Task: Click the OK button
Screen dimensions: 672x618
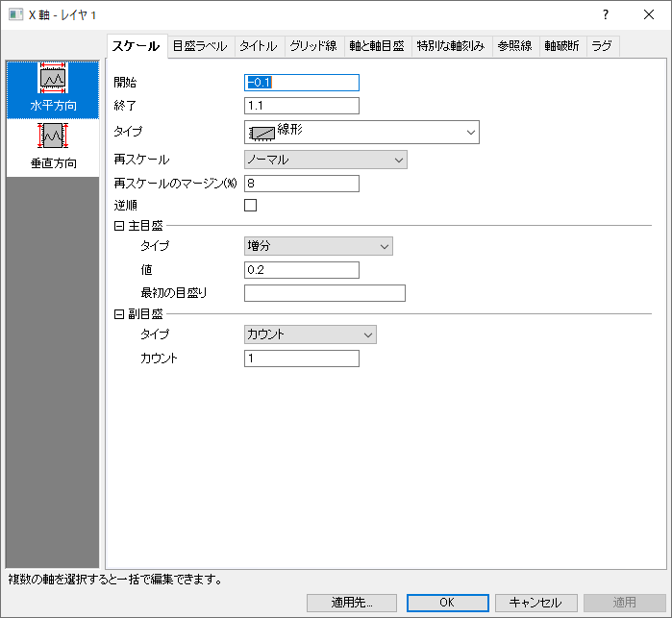Action: coord(447,603)
